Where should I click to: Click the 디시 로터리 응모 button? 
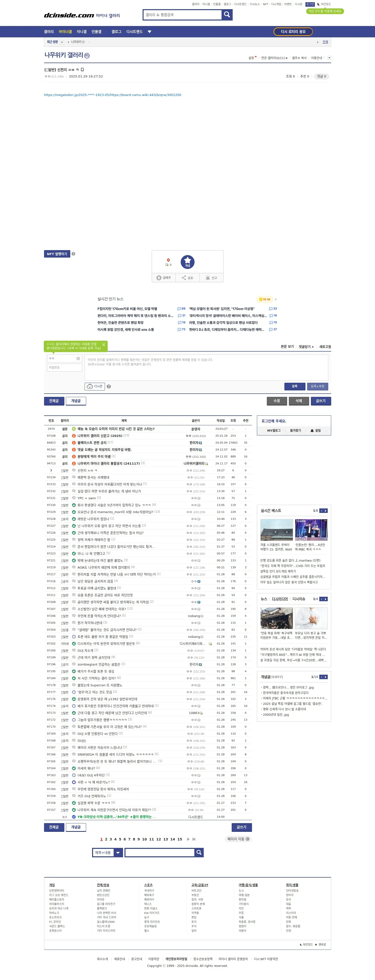click(293, 32)
